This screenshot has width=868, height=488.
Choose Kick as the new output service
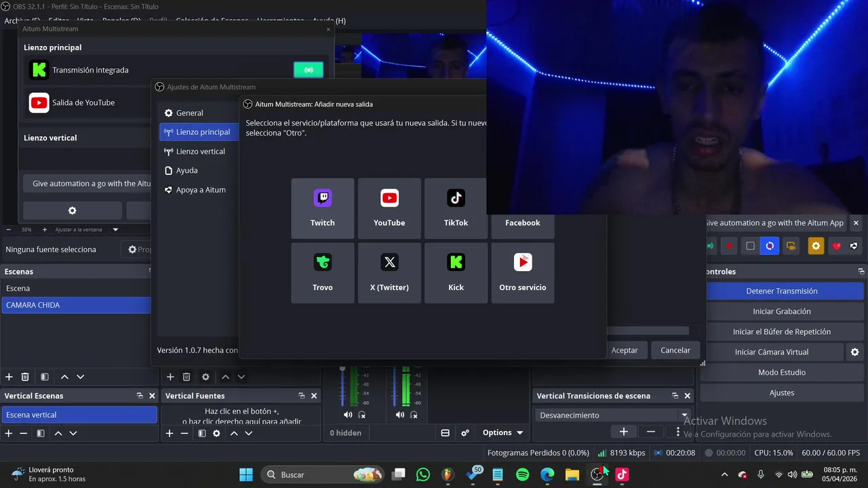click(x=456, y=272)
